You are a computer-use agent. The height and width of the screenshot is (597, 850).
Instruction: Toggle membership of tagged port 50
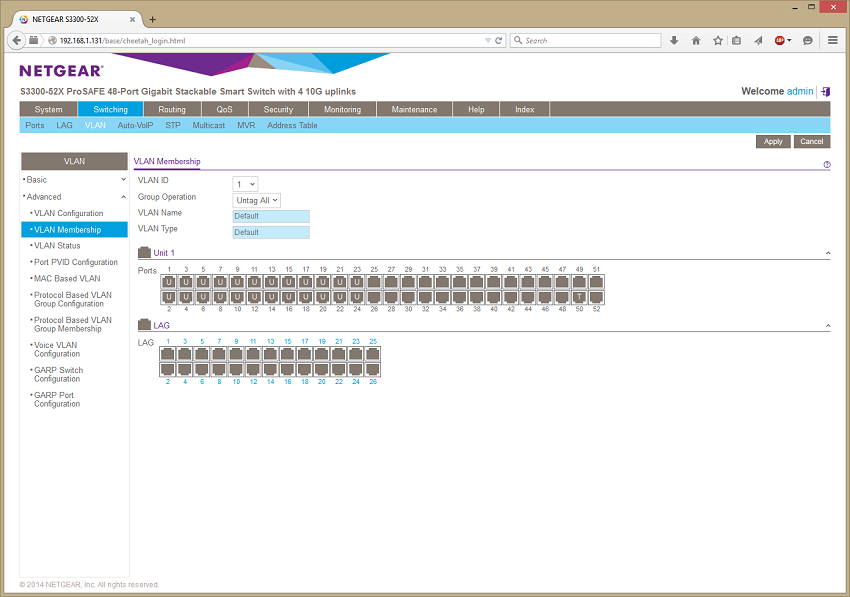tap(579, 297)
